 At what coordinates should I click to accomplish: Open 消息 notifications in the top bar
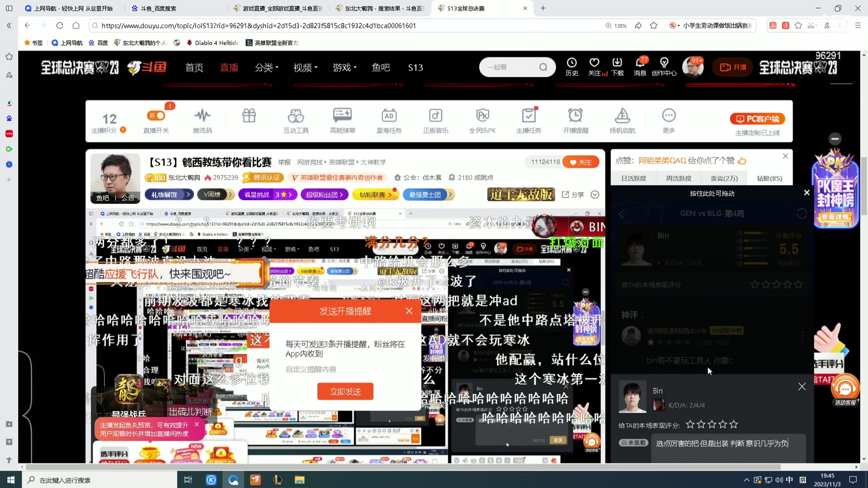click(x=641, y=66)
